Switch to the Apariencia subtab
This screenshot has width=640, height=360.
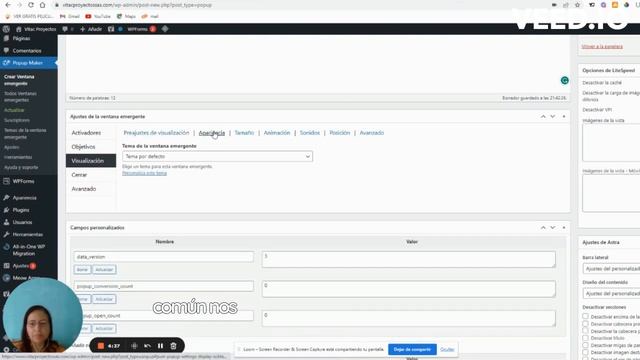point(211,133)
